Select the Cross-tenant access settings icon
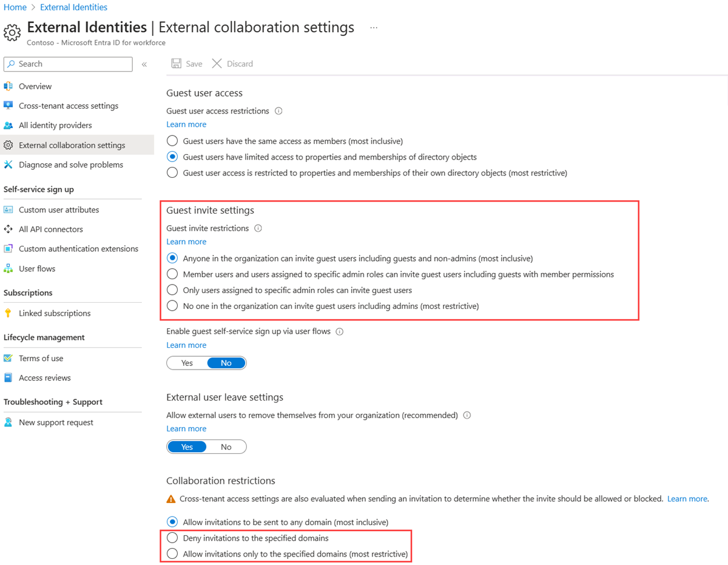Image resolution: width=728 pixels, height=565 pixels. (x=8, y=106)
